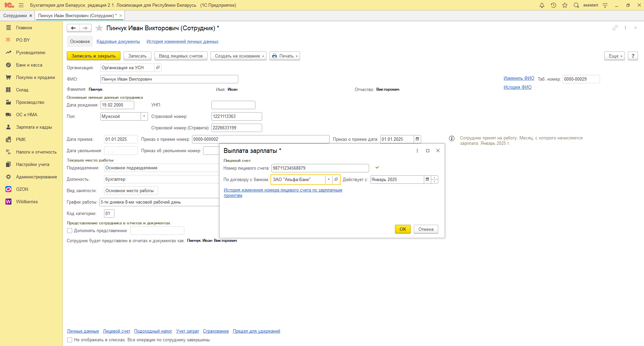
Task: Click the Номер лицевого счета input field
Action: tap(320, 168)
